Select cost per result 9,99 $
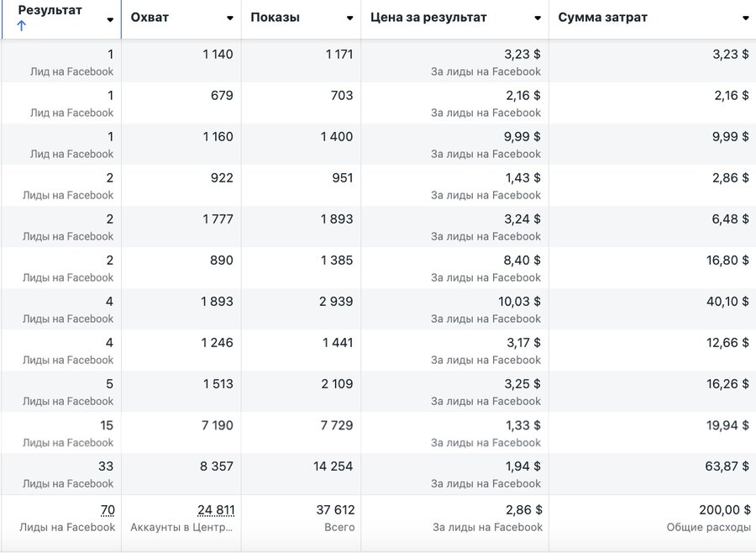 click(x=522, y=136)
